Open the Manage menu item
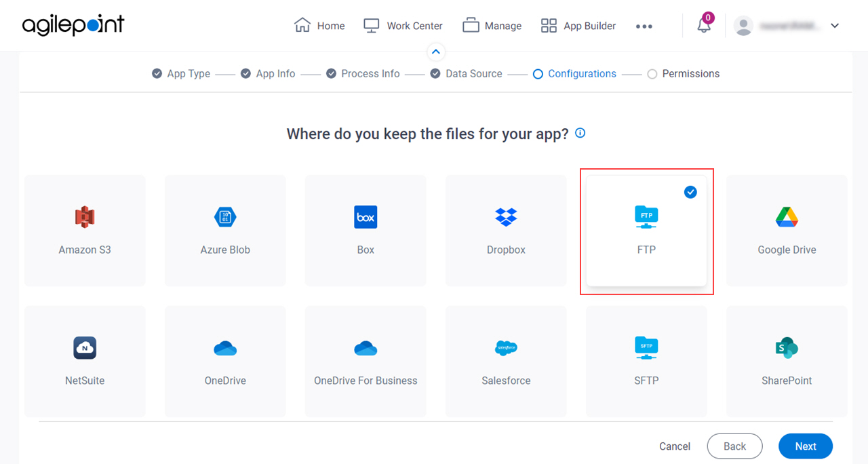 tap(492, 26)
